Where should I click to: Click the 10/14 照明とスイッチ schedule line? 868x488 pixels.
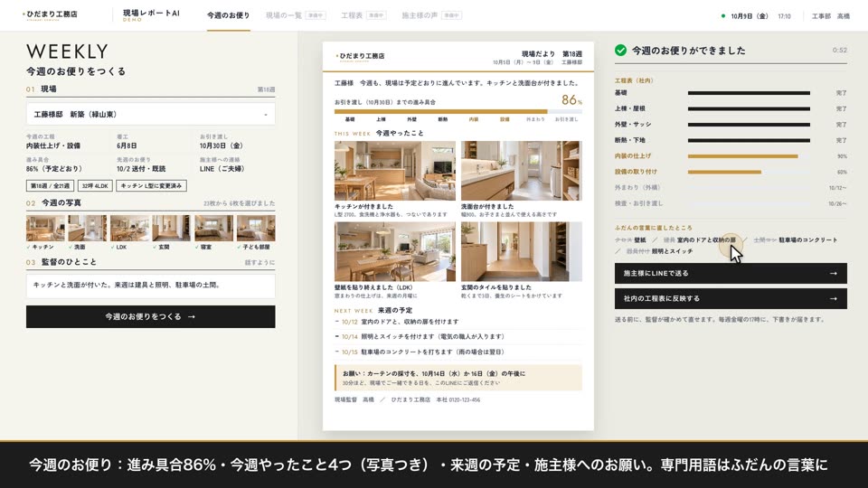[458, 336]
